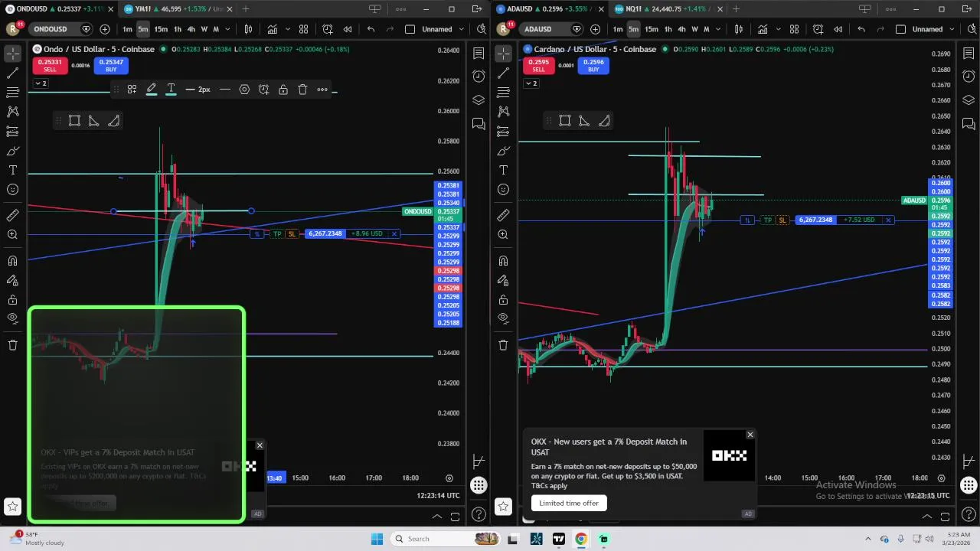
Task: Click the Cardano Buy 0.2596 button
Action: click(593, 66)
